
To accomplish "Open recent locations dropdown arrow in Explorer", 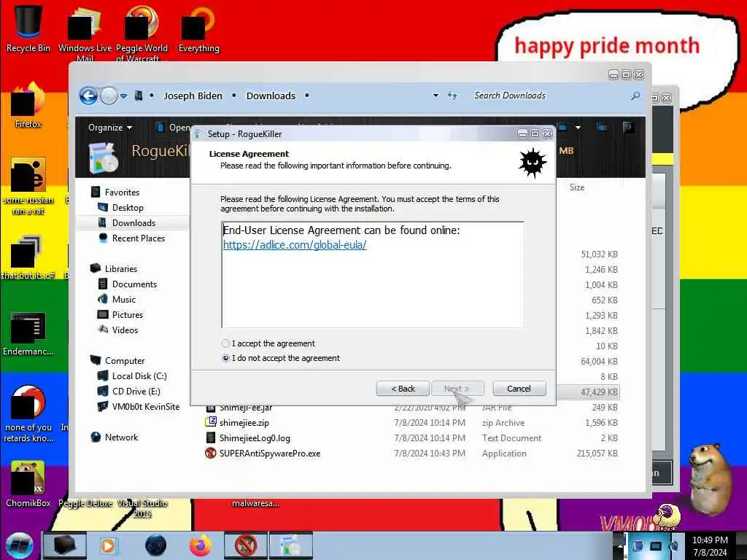I will click(x=124, y=96).
